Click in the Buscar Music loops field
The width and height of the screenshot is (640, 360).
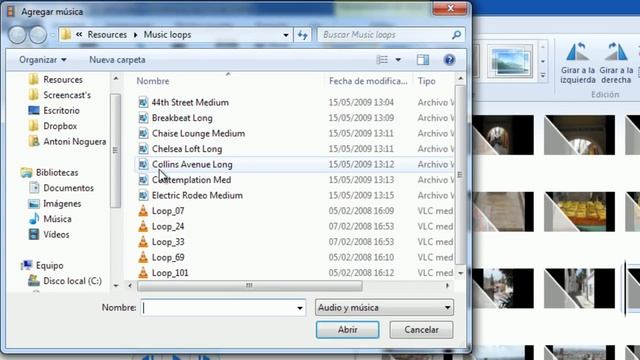(x=385, y=35)
